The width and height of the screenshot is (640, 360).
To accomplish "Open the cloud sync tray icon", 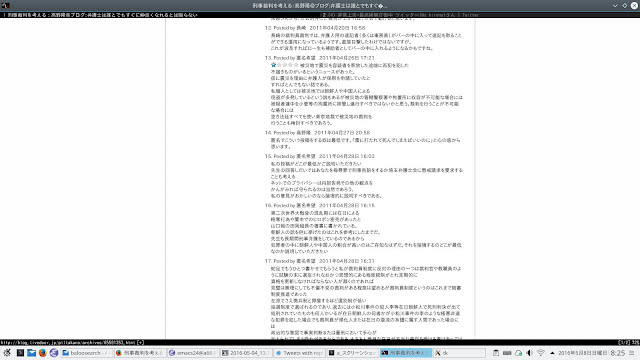I will 518,353.
